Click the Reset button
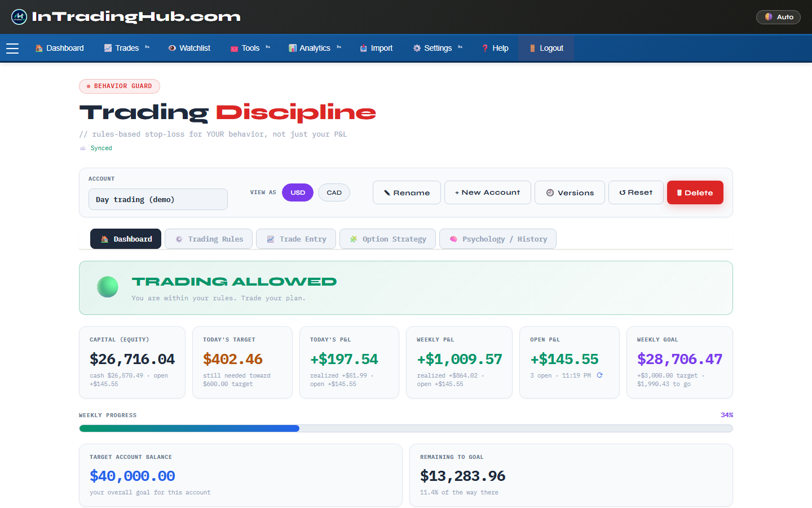 [x=636, y=192]
